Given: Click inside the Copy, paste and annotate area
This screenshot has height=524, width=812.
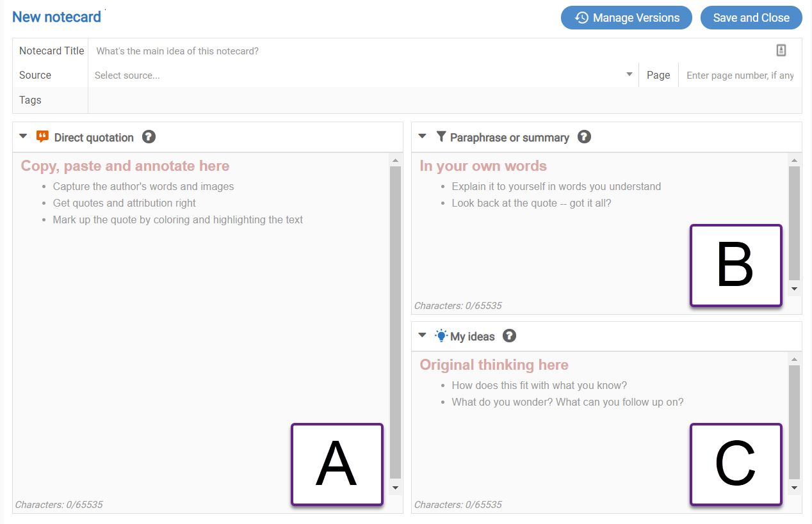Looking at the screenshot, I should tap(192, 288).
